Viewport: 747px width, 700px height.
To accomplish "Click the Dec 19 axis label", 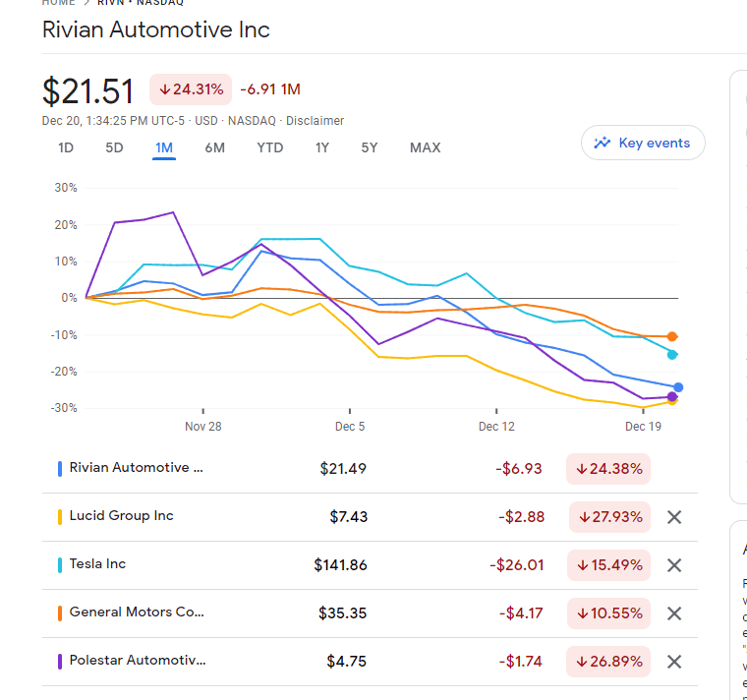I will click(x=643, y=427).
